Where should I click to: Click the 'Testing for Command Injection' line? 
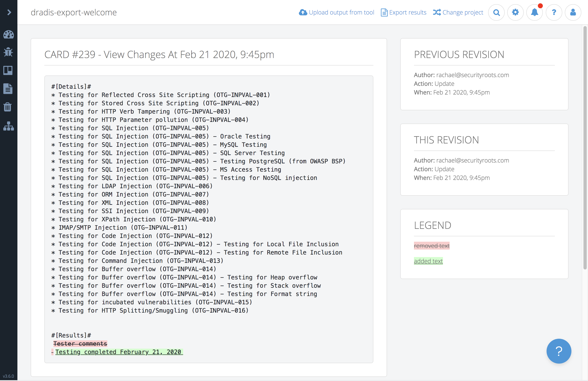(137, 261)
